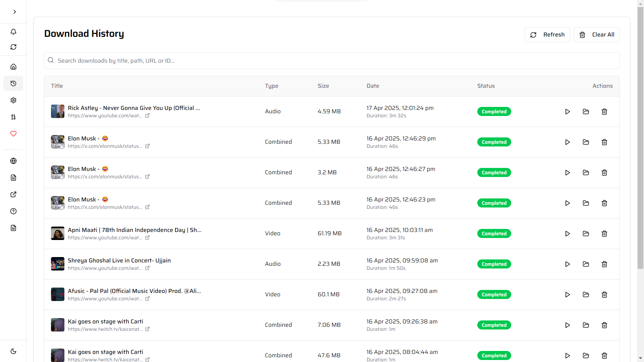
Task: Delete the Apni Maati video from history
Action: pyautogui.click(x=604, y=234)
